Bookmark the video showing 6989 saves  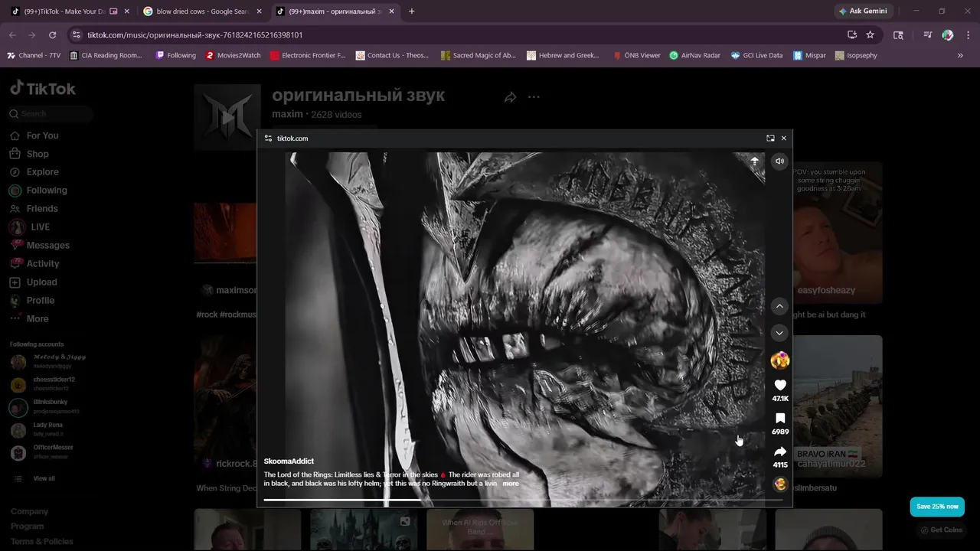click(x=780, y=419)
